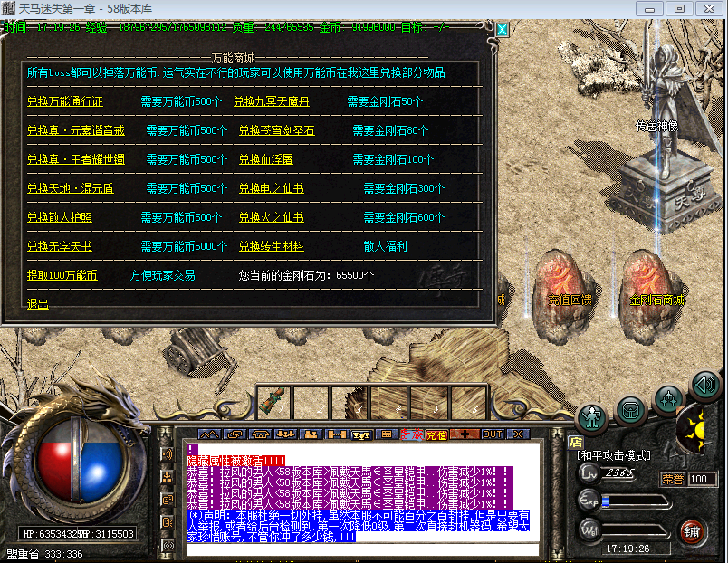Click the grid panel toolbar icon

click(386, 434)
